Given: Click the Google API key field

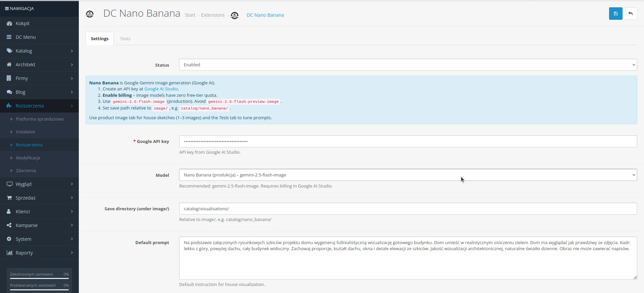Looking at the screenshot, I should [408, 141].
